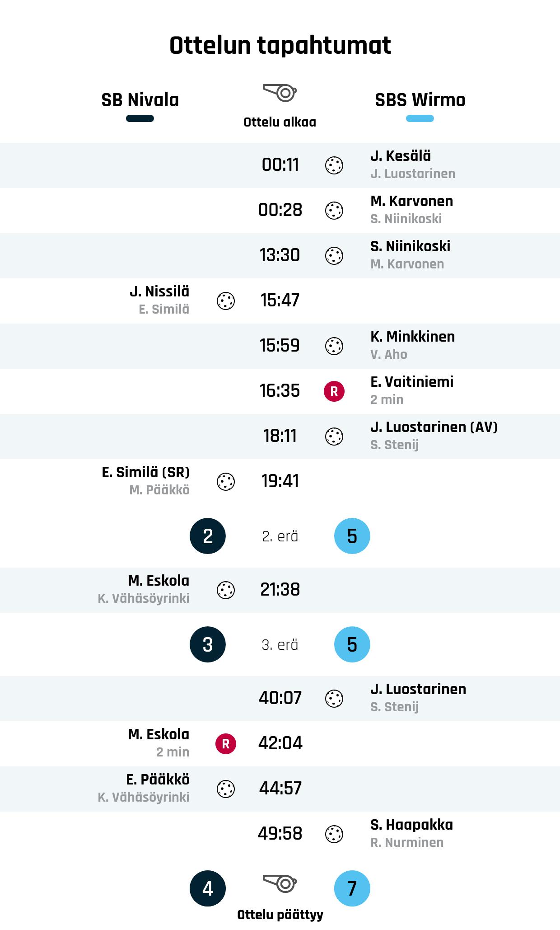This screenshot has height=930, width=560.
Task: Click the goal ball icon at 49:58
Action: click(334, 834)
